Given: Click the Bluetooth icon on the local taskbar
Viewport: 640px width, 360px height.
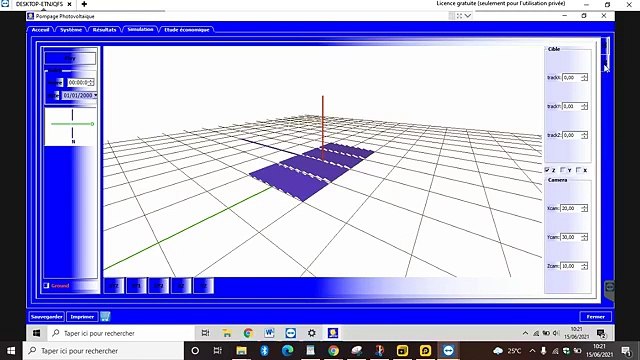Looking at the screenshot, I should (264, 351).
